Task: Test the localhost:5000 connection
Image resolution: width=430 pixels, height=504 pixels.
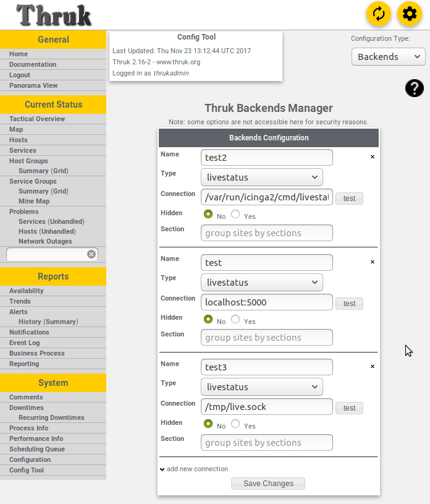Action: coord(350,304)
